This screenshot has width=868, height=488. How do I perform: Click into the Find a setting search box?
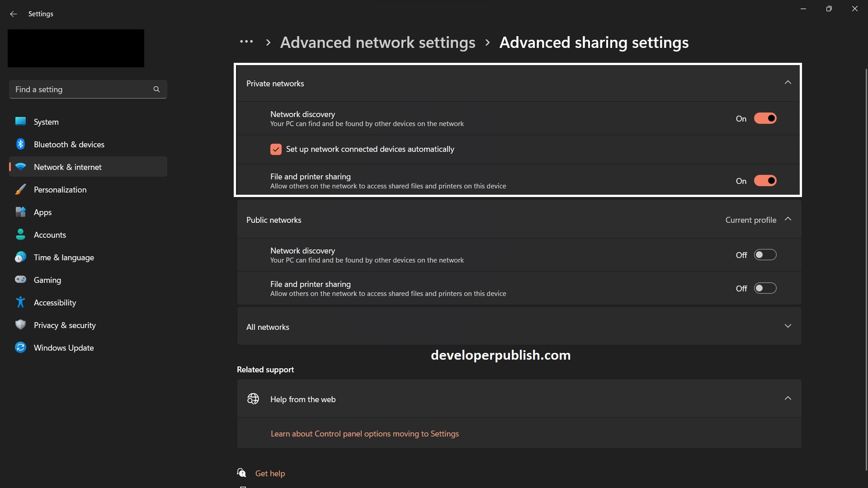[81, 89]
